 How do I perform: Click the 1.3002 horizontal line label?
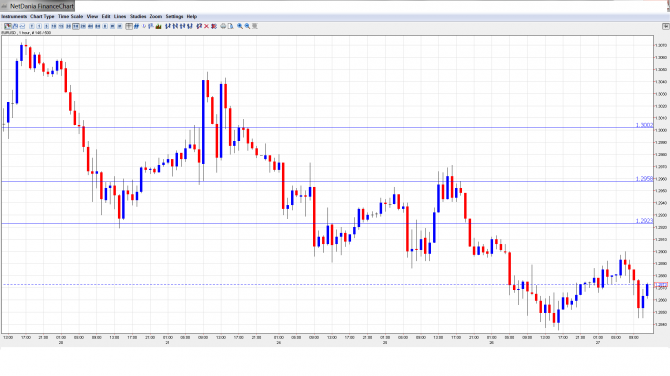pos(644,125)
